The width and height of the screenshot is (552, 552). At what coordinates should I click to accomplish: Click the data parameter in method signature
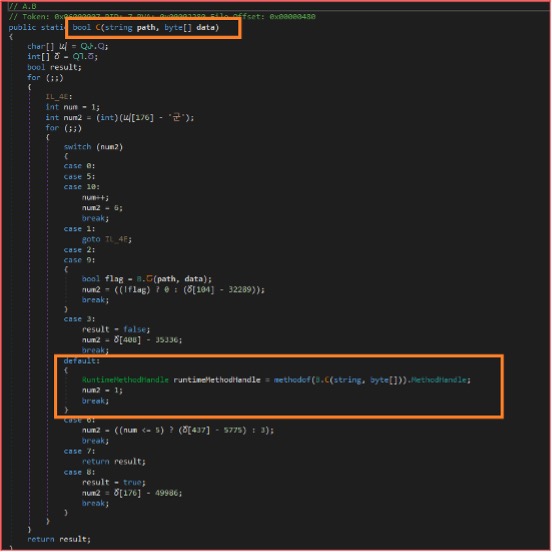(x=206, y=27)
